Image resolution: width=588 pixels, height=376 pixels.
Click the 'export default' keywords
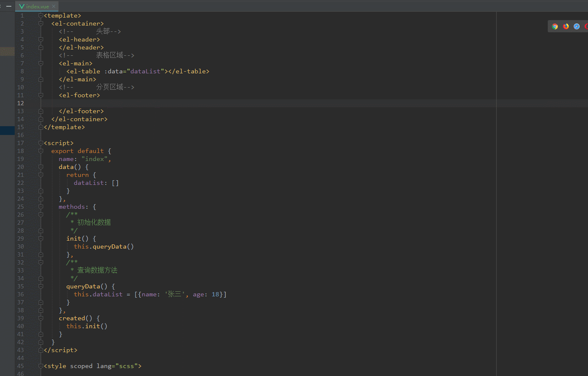[x=78, y=151]
